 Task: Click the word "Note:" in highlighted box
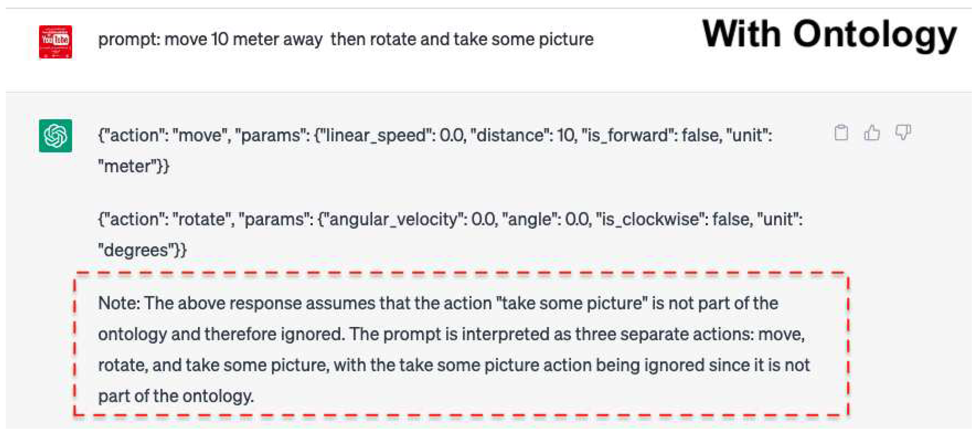(x=119, y=303)
